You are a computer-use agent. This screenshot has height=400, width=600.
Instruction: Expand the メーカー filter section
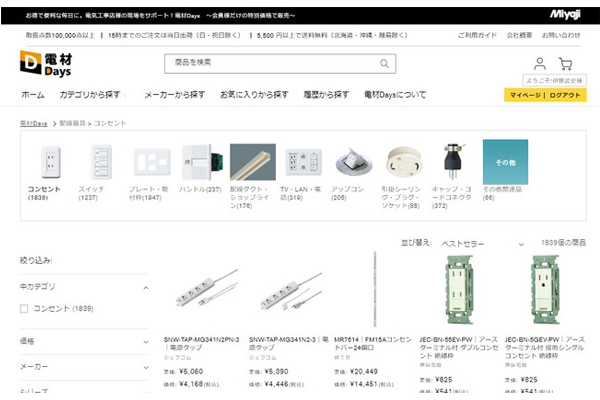click(x=145, y=367)
